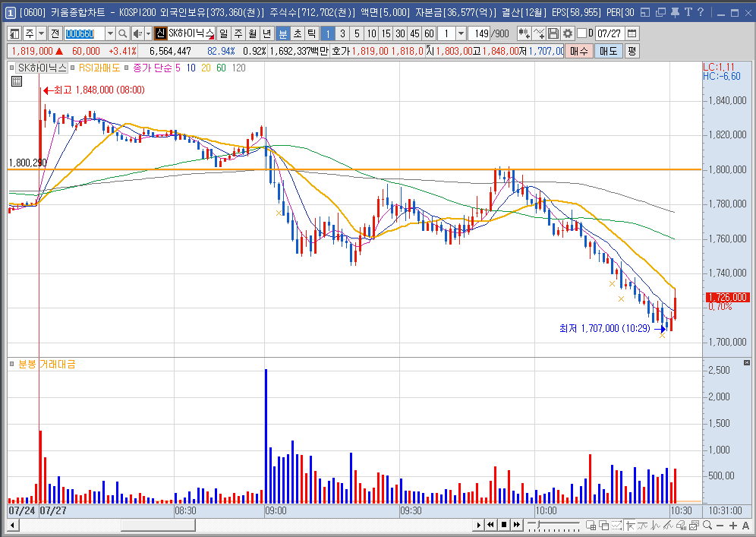Click the stock search magnifier icon
The image size is (756, 537).
coord(122,33)
